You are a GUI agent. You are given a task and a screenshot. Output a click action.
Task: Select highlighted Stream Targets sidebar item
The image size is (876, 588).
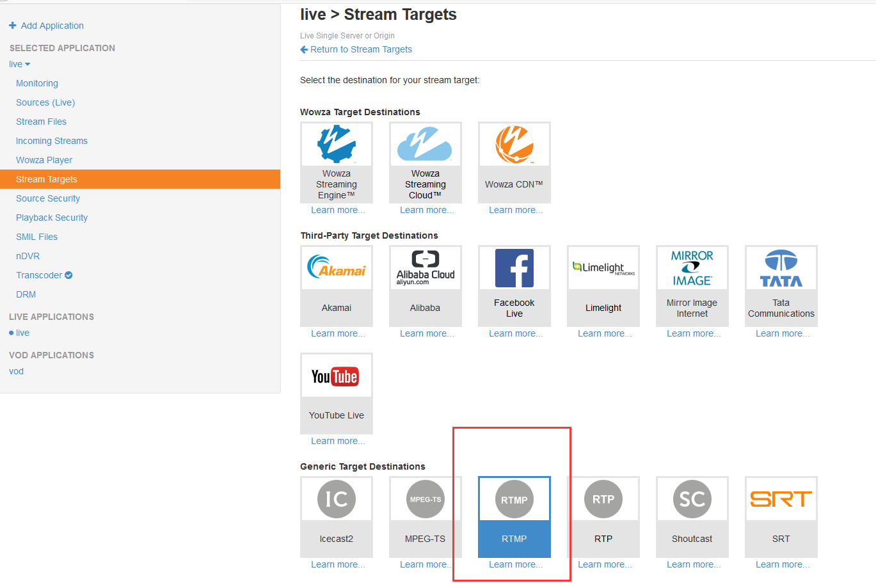[x=140, y=179]
